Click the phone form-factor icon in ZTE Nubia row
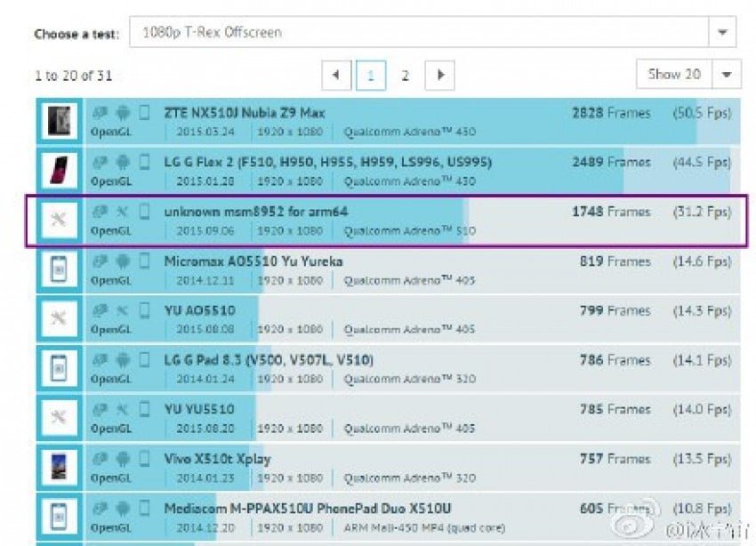The height and width of the screenshot is (546, 756). (144, 113)
